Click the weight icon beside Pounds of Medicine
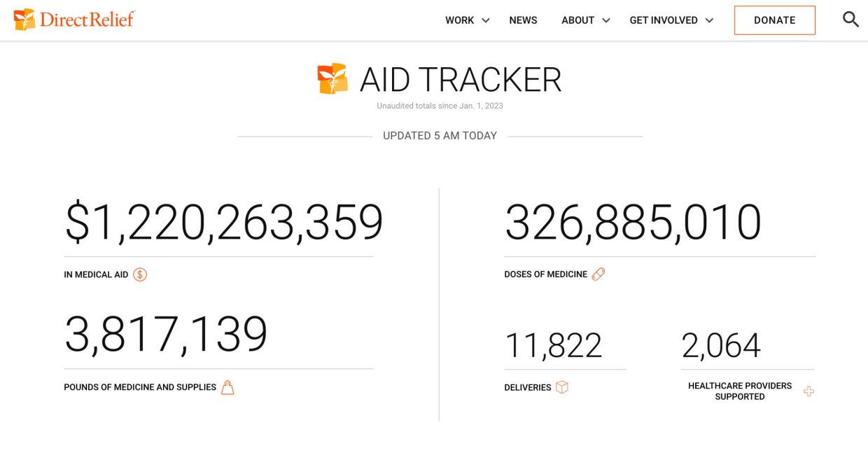 pos(227,387)
